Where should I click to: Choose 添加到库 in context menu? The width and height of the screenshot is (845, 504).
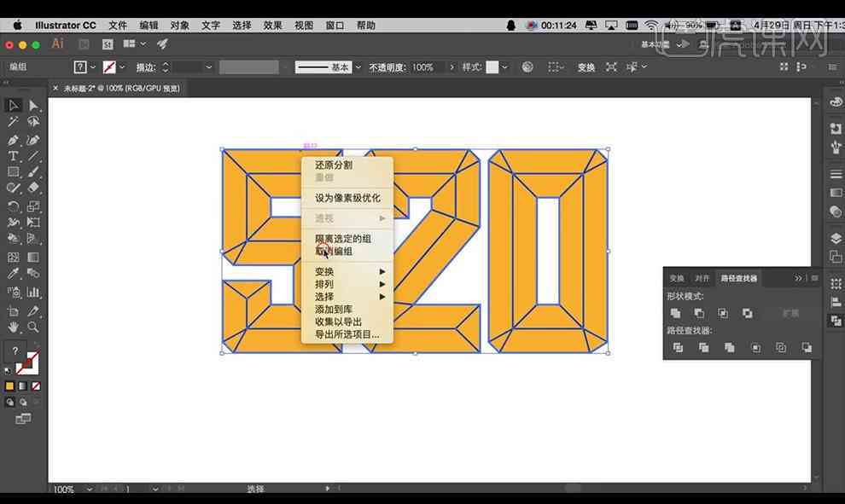pos(334,310)
